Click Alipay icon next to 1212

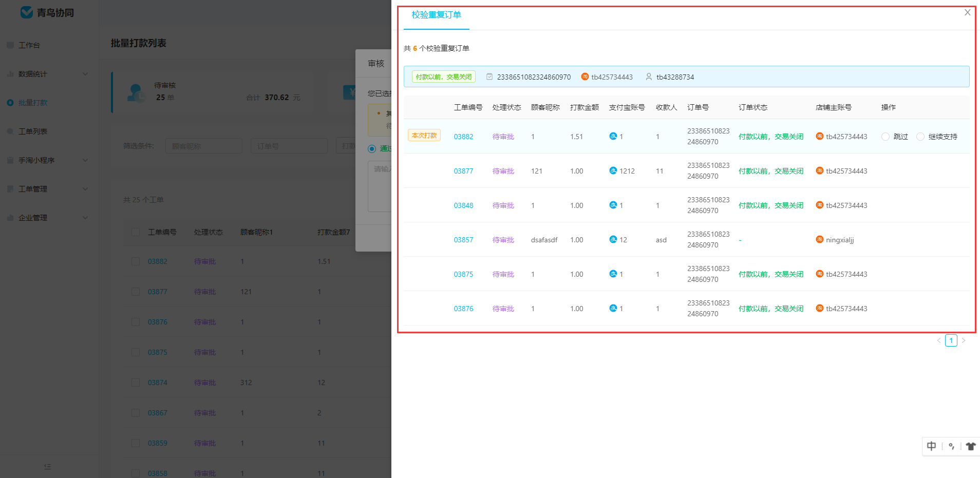(x=613, y=170)
